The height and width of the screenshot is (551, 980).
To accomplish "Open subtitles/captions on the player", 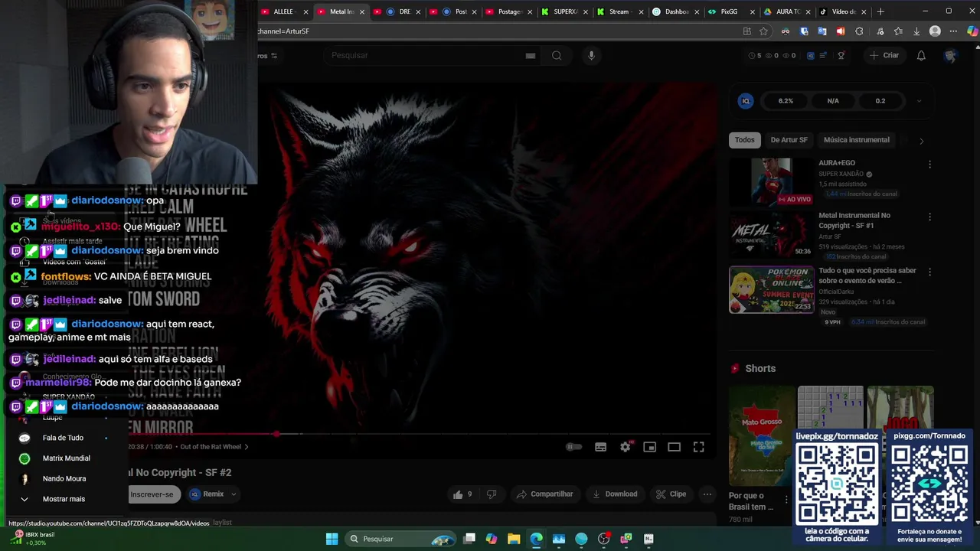I will 600,447.
